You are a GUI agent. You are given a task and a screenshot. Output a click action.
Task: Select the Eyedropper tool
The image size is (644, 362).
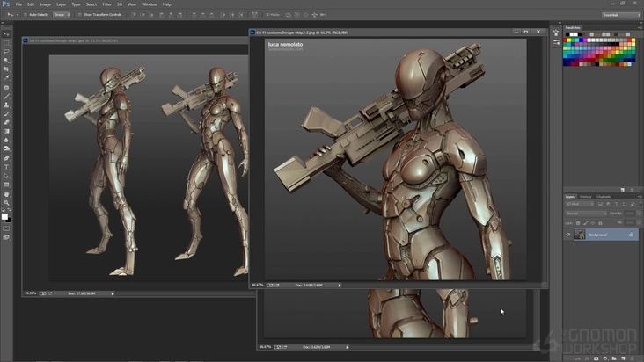point(6,77)
